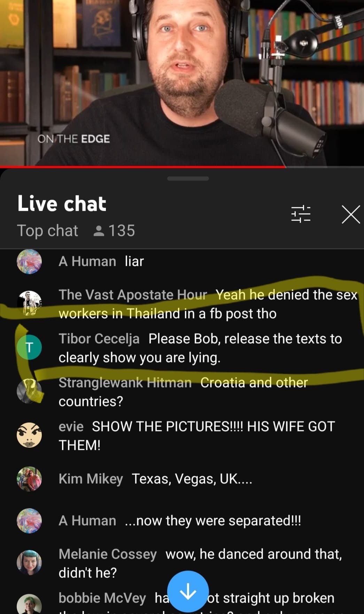Tap Kim Mikey's profile picture
The height and width of the screenshot is (614, 364).
pyautogui.click(x=29, y=479)
